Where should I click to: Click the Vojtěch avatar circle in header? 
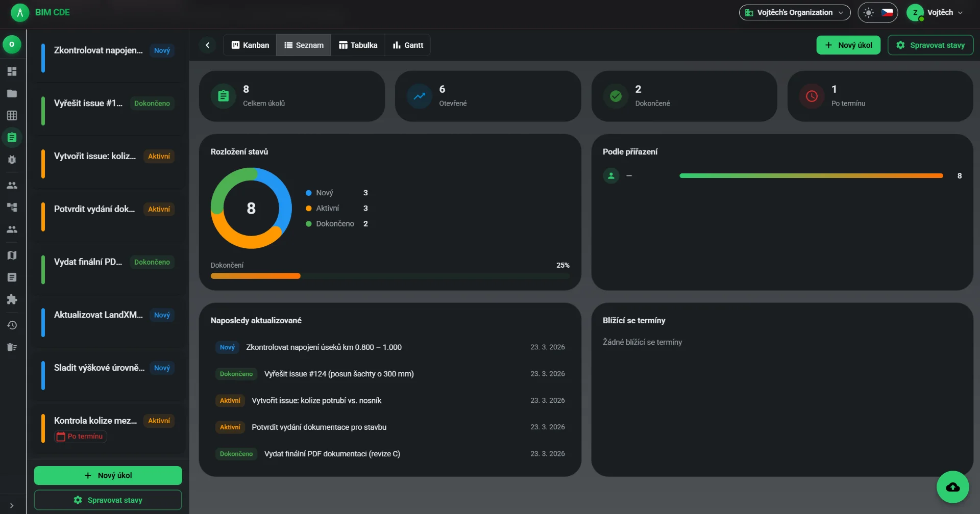(x=915, y=12)
